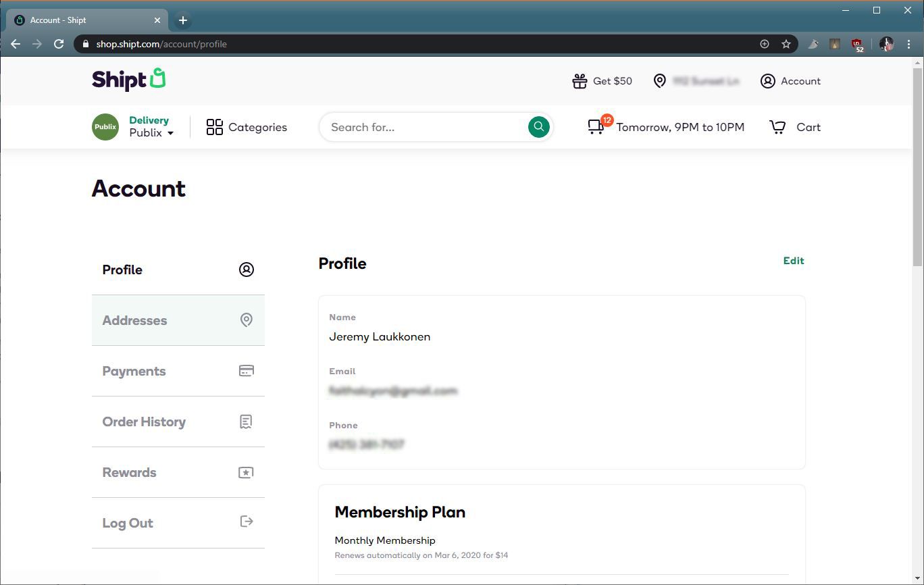Click the Categories grid icon
Viewport: 924px width, 585px height.
pos(215,127)
